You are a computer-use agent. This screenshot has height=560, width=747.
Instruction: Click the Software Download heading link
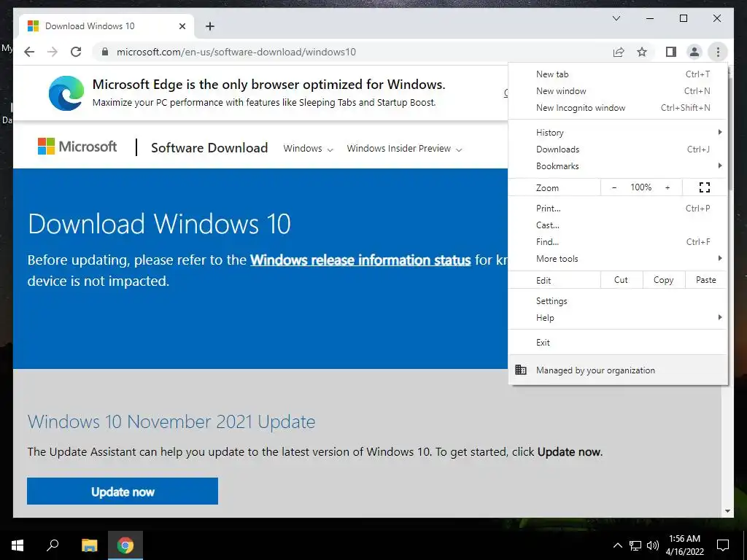[x=209, y=147]
